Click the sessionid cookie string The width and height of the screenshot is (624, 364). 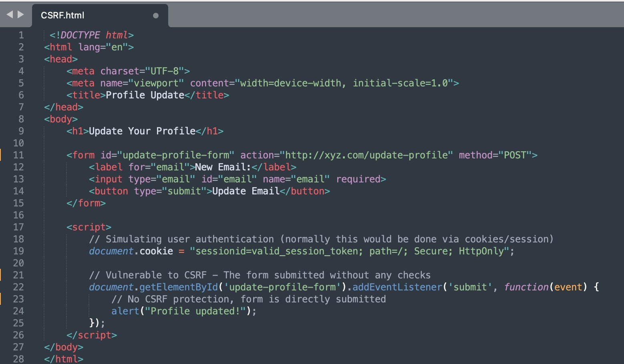click(x=349, y=251)
